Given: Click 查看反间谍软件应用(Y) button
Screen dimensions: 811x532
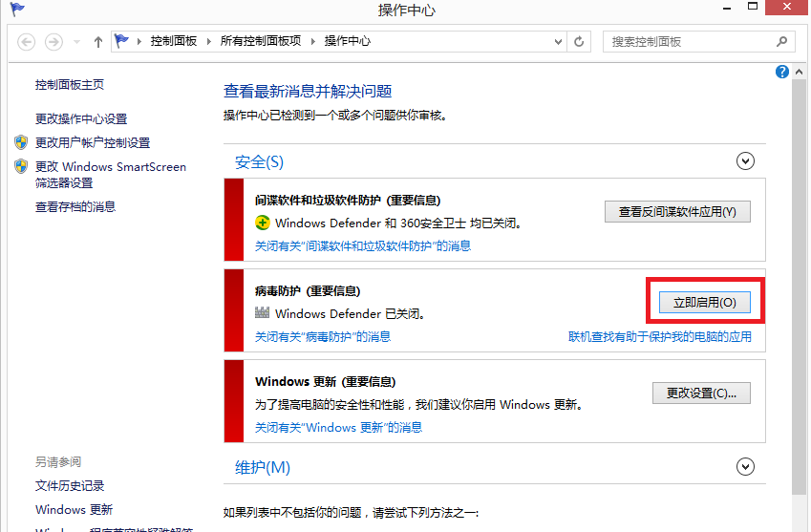Looking at the screenshot, I should [677, 211].
